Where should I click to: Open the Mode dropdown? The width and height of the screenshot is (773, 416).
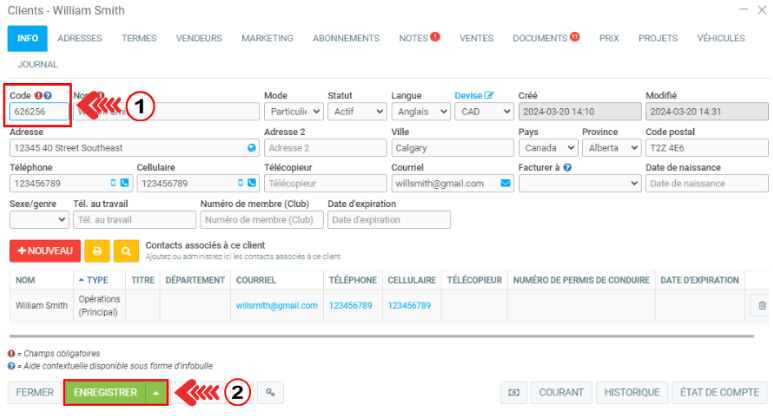point(292,112)
